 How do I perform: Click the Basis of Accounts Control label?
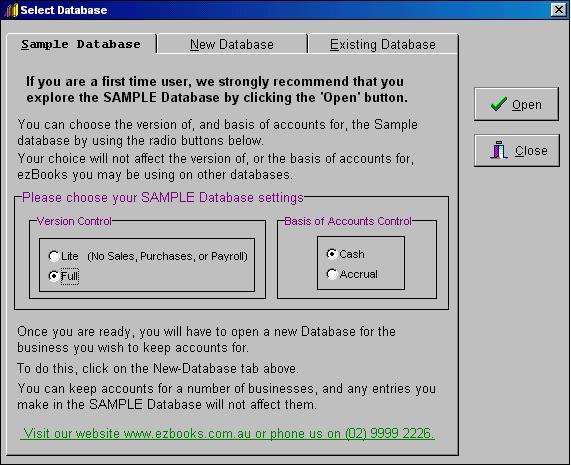point(348,221)
